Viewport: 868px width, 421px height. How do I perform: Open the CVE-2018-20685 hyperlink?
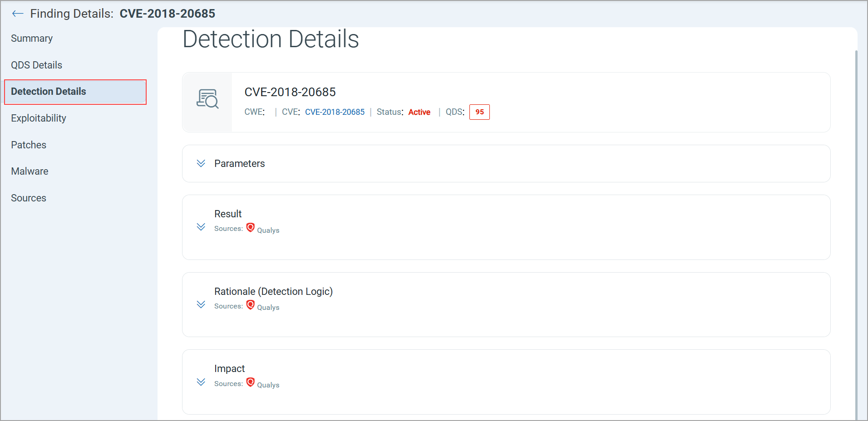335,112
